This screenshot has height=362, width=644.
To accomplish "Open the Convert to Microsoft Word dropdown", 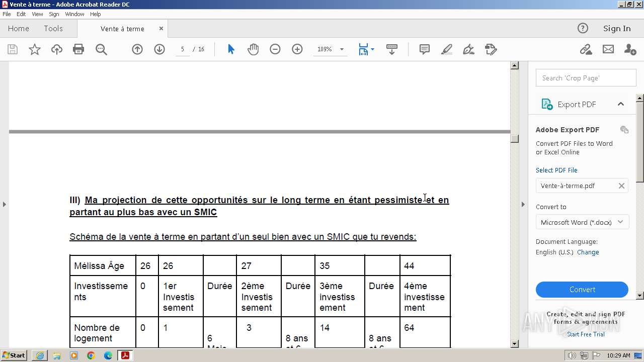I will click(x=582, y=222).
